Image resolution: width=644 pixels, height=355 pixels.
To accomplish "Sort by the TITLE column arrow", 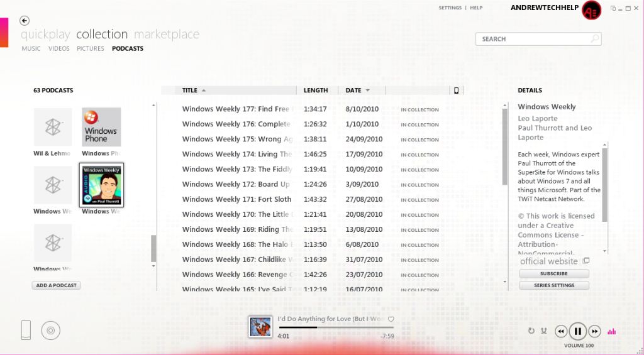I will pyautogui.click(x=204, y=90).
